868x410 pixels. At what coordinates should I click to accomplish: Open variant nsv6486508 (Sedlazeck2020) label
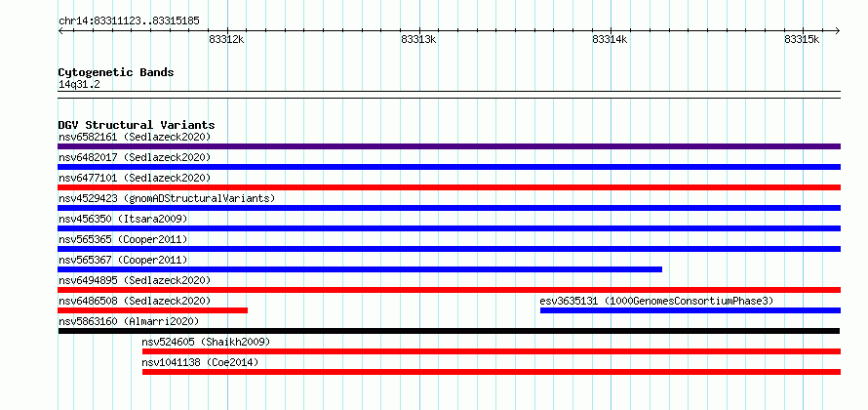(135, 301)
